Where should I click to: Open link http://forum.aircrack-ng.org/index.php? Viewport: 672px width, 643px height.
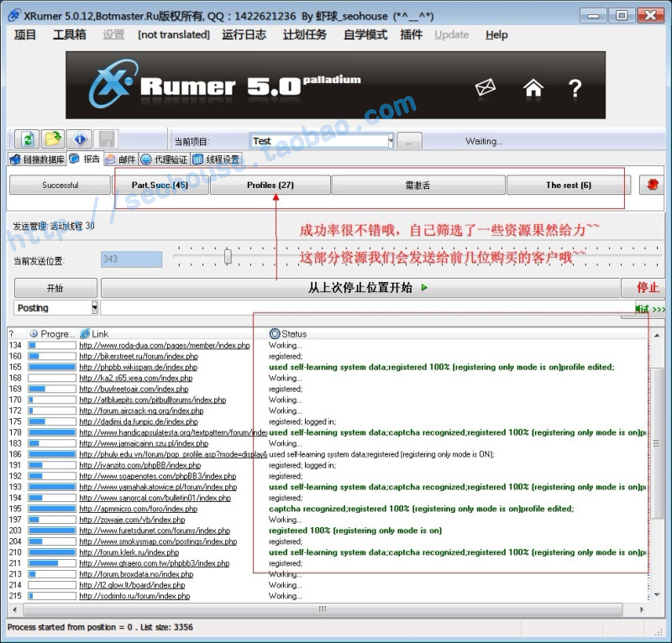click(x=141, y=410)
